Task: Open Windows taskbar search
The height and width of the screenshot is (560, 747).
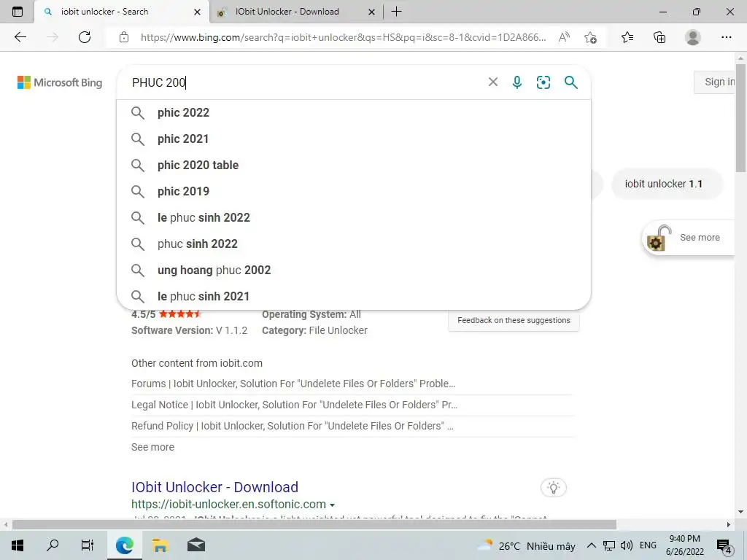Action: pos(53,545)
